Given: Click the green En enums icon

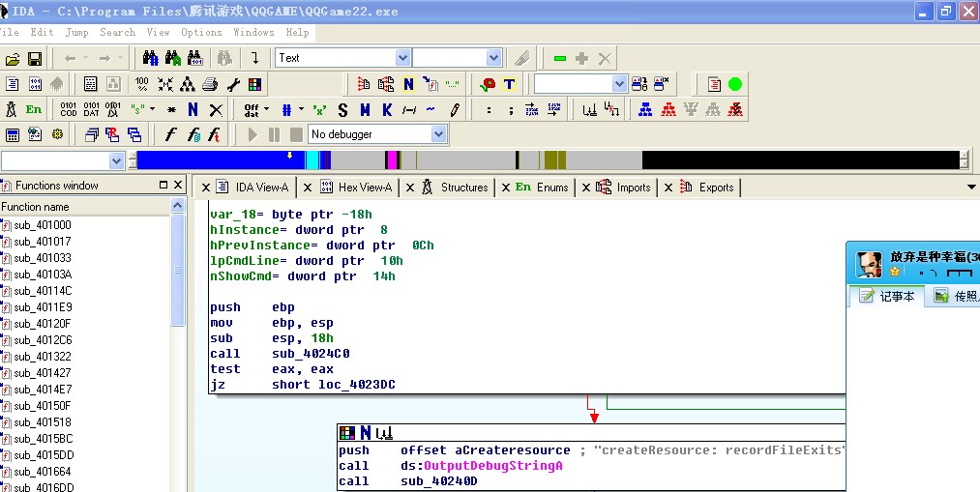Looking at the screenshot, I should tap(34, 110).
